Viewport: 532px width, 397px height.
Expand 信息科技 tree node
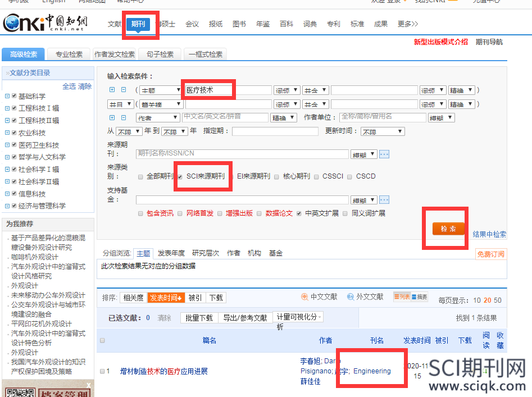(x=7, y=194)
